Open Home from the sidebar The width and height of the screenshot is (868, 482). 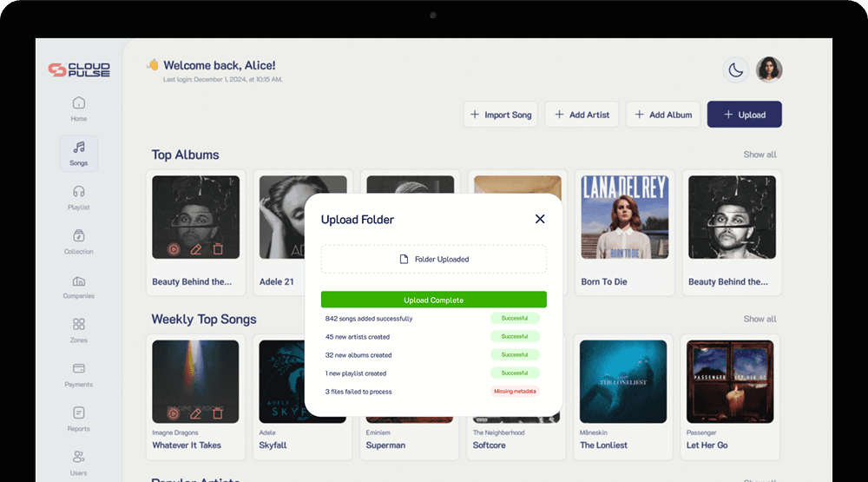pos(79,109)
